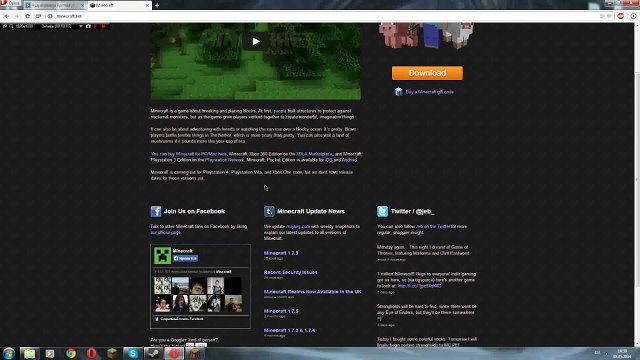Open Minecraft Realms Now Available in the UK

tap(312, 292)
